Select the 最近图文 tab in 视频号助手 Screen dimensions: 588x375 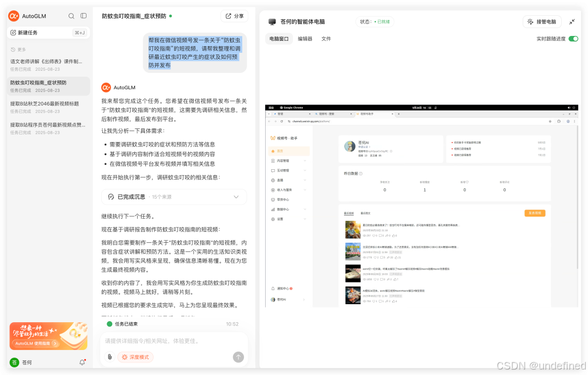(x=365, y=213)
